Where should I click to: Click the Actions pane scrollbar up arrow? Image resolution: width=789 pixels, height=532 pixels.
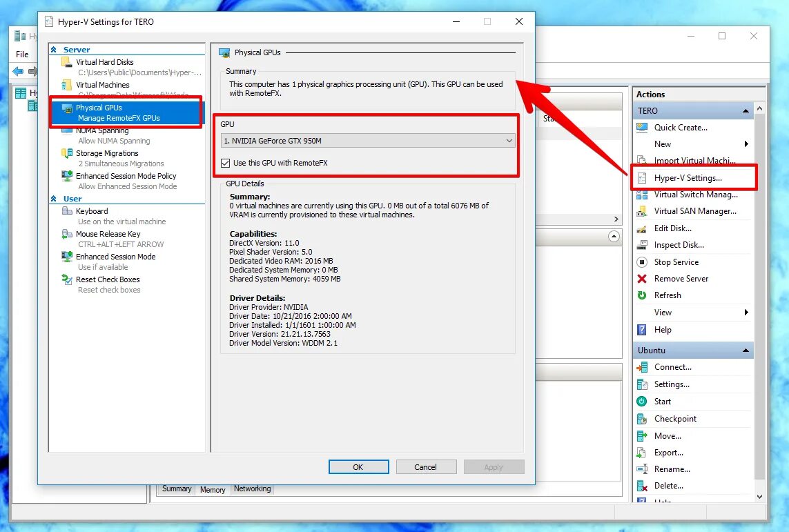coord(759,108)
